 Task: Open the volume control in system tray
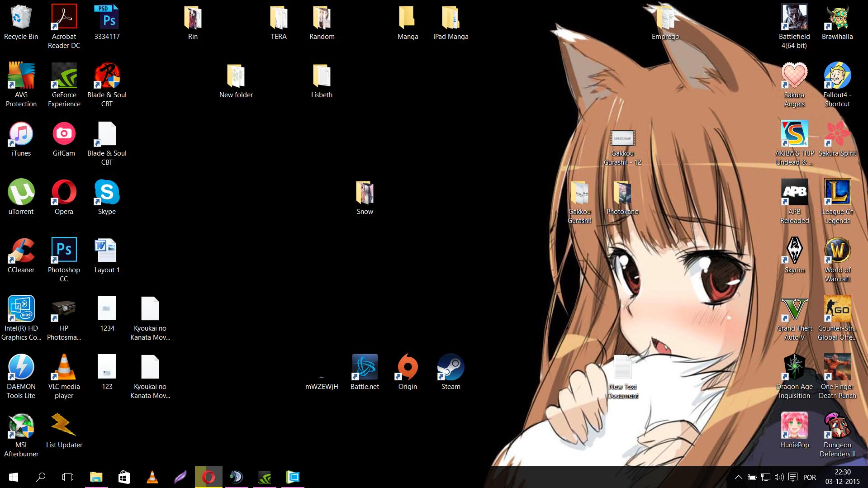point(779,477)
